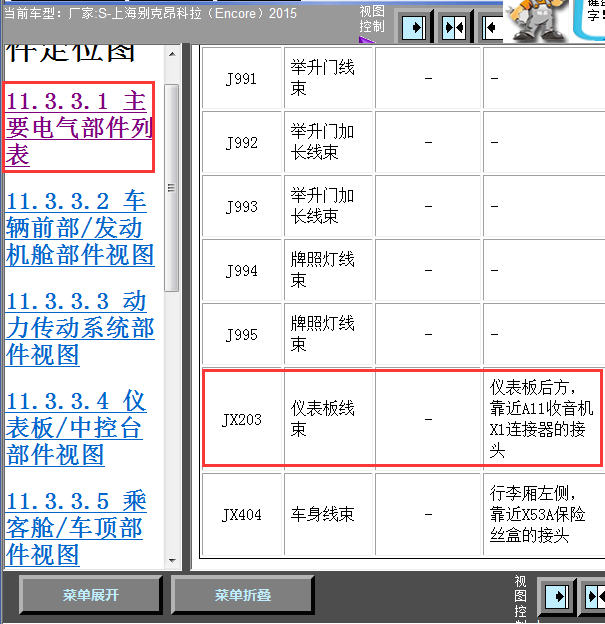
Task: Select the J992 table cell
Action: (x=242, y=142)
